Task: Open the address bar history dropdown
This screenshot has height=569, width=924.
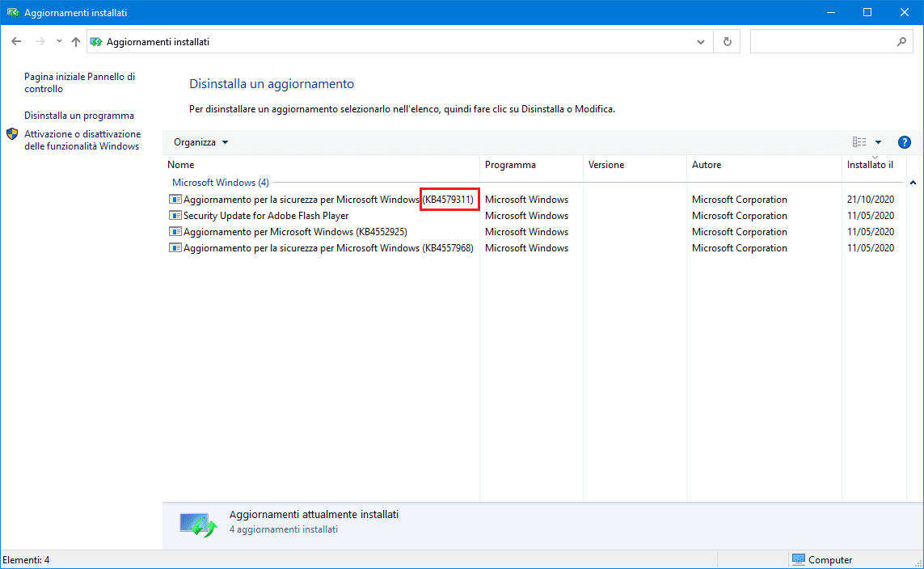Action: point(700,41)
